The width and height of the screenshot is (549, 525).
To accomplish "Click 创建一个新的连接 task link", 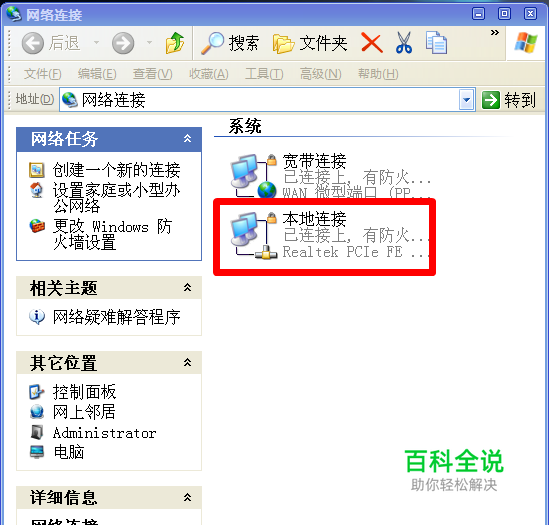I will tap(116, 170).
